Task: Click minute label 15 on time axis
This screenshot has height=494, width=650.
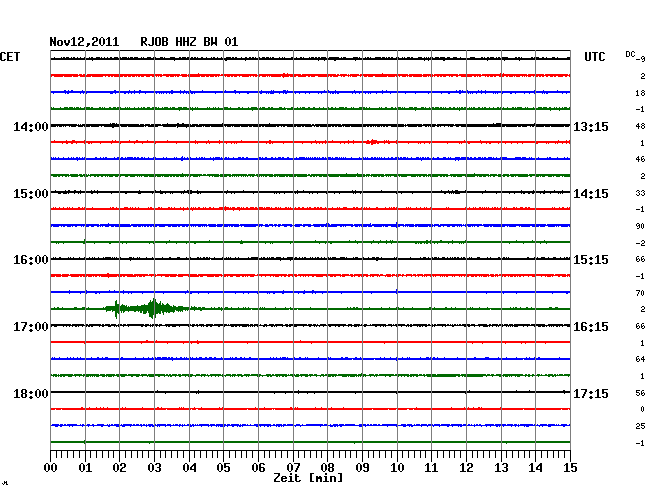Action: [x=570, y=468]
